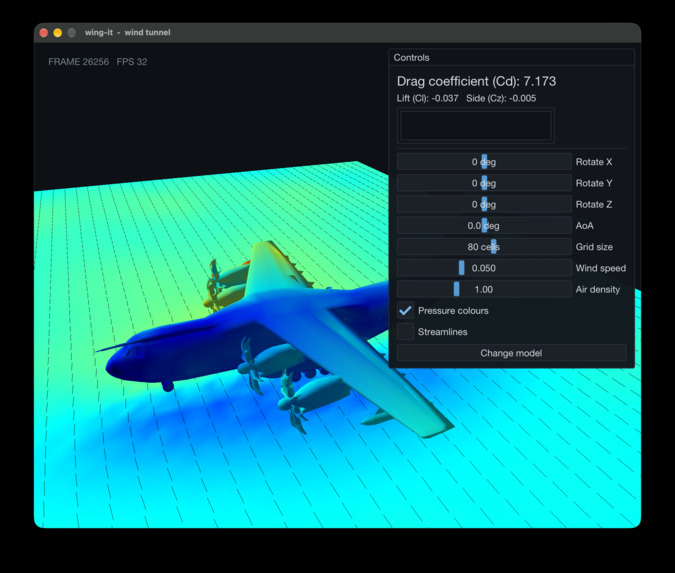Click the Wind speed label
This screenshot has width=675, height=573.
601,268
